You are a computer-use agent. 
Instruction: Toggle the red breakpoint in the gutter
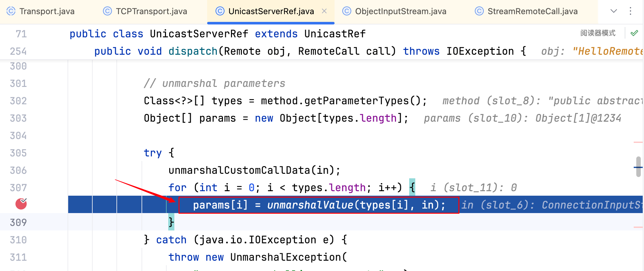click(x=21, y=204)
